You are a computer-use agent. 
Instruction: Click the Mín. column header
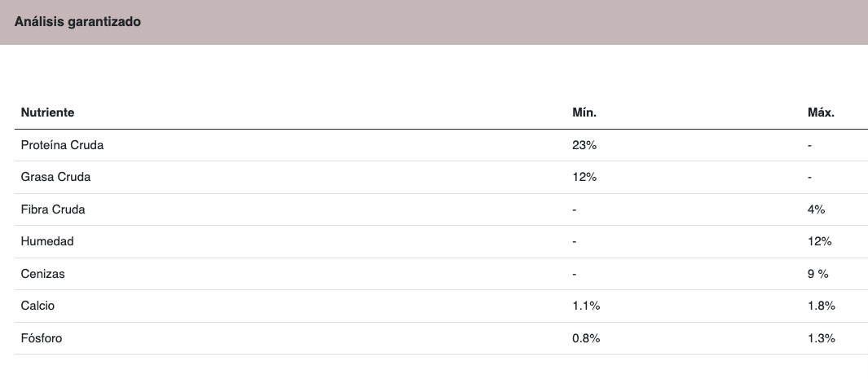[x=584, y=112]
